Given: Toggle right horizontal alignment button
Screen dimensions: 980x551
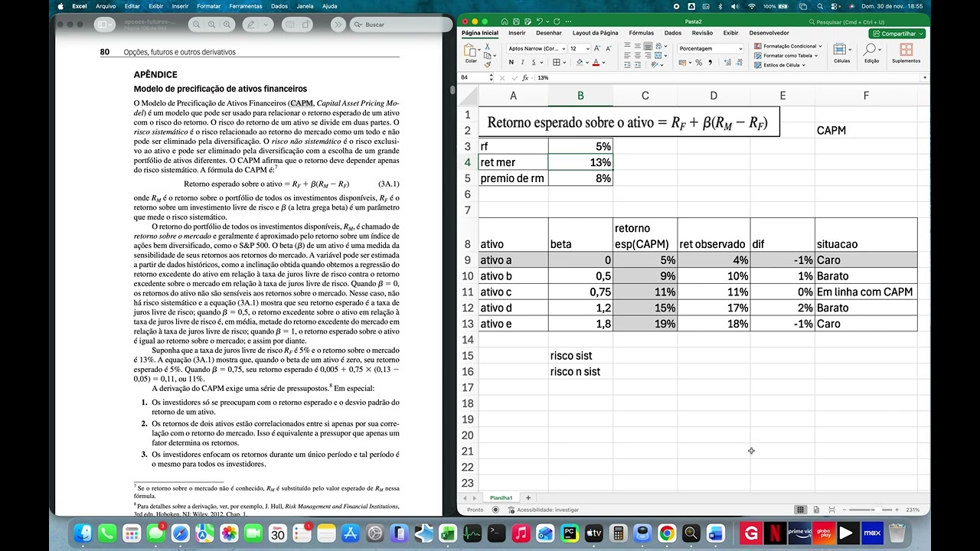Looking at the screenshot, I should click(x=648, y=55).
